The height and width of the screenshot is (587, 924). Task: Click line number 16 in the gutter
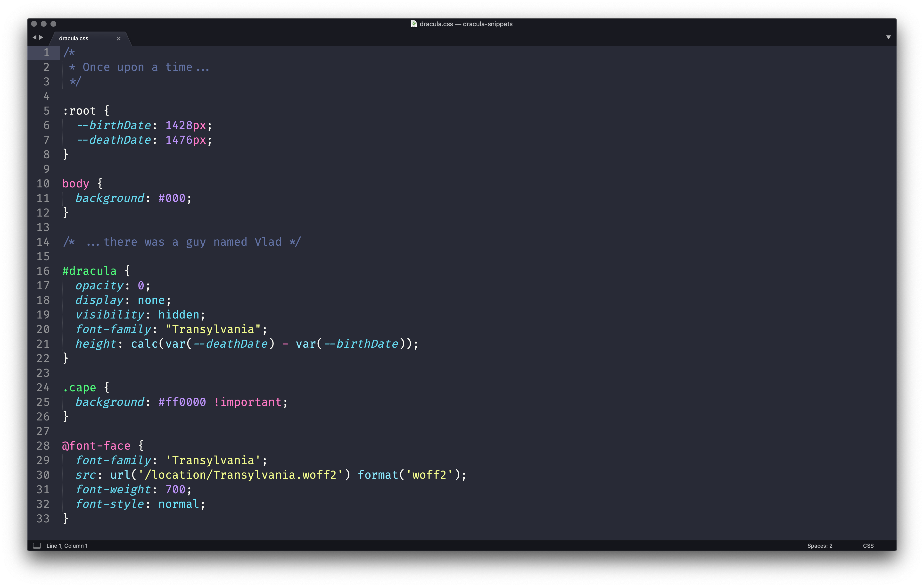click(x=43, y=271)
